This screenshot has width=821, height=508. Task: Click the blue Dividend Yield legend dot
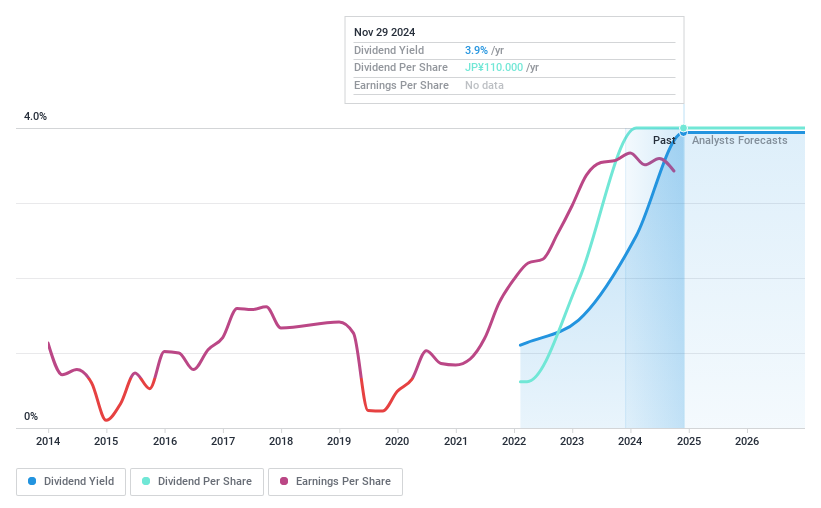pyautogui.click(x=33, y=481)
